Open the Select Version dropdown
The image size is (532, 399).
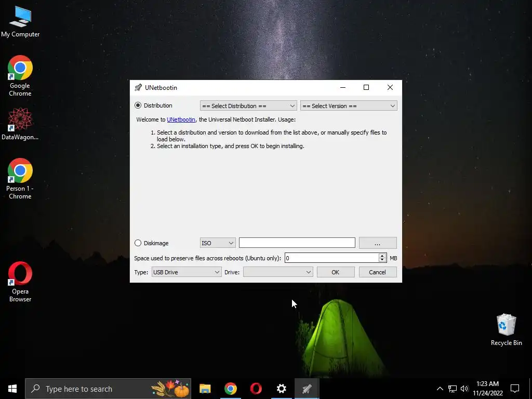pyautogui.click(x=349, y=106)
